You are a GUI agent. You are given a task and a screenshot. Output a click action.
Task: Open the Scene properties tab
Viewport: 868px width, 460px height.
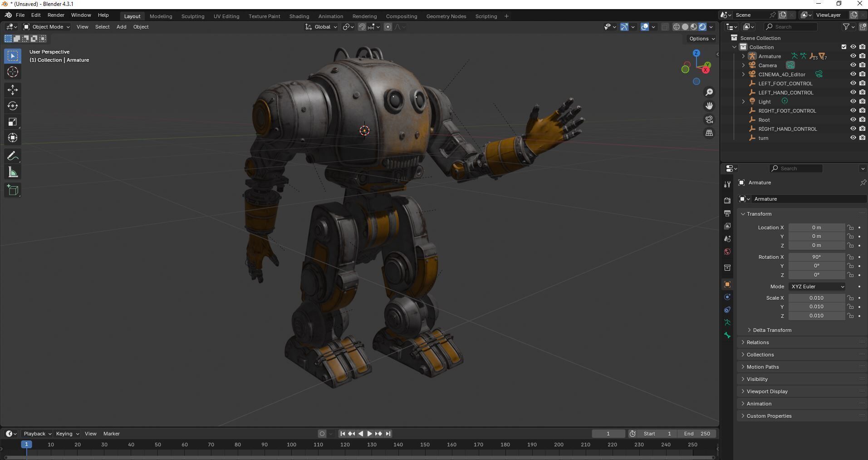coord(727,238)
